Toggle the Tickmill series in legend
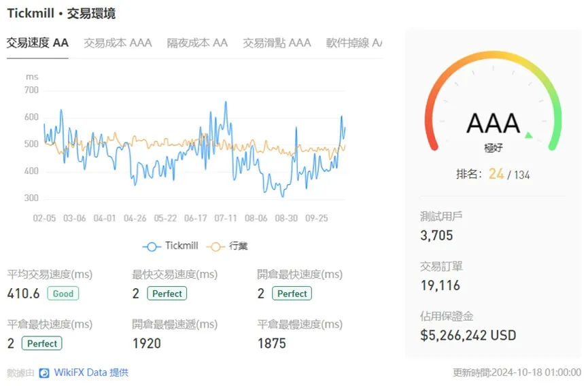Viewport: 588px width, 386px height. 171,246
